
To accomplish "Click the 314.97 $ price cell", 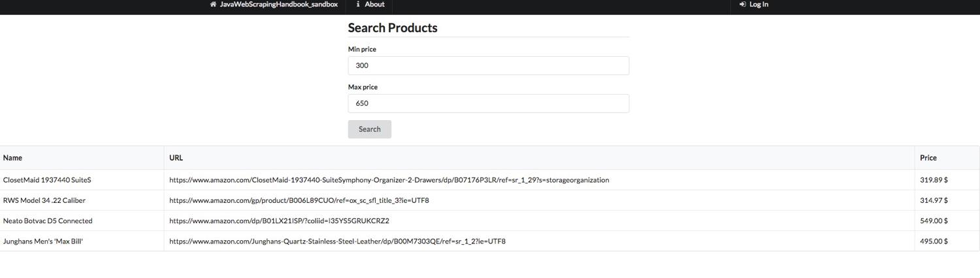I will (947, 200).
